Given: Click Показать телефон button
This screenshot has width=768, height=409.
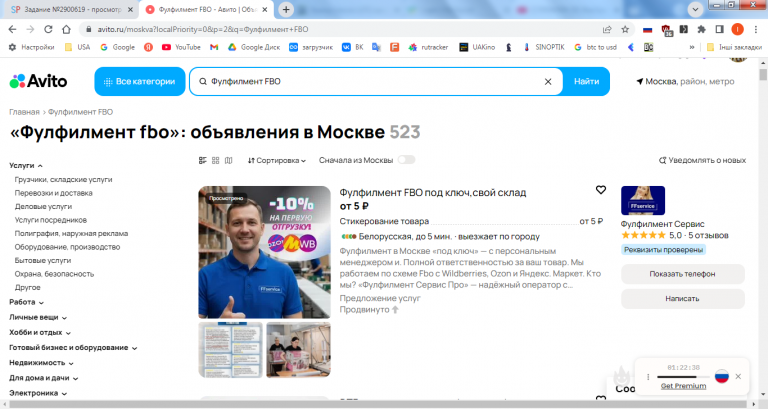Looking at the screenshot, I should coord(682,274).
